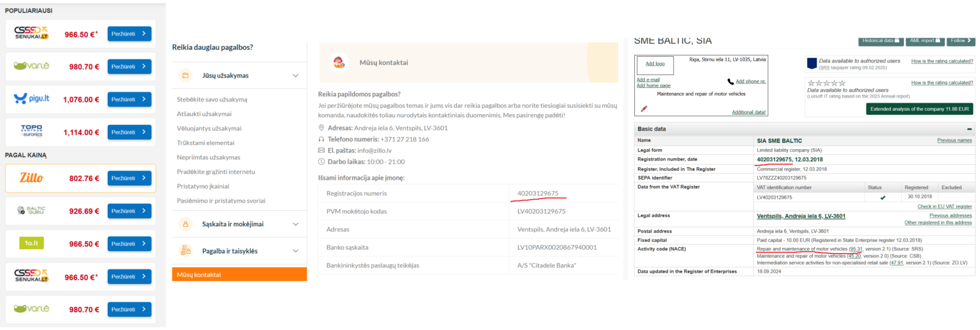
Task: Open Pasiėmimo ir pristatymo svoriai item
Action: pos(221,201)
